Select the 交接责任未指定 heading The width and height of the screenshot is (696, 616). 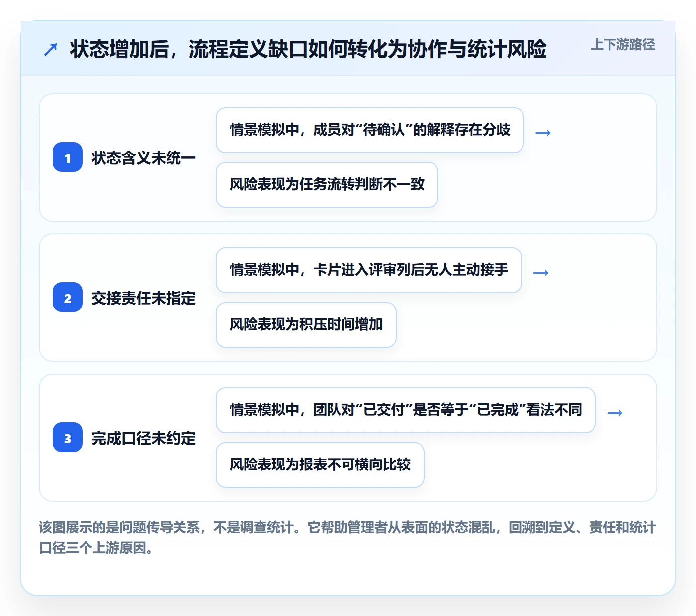(144, 298)
